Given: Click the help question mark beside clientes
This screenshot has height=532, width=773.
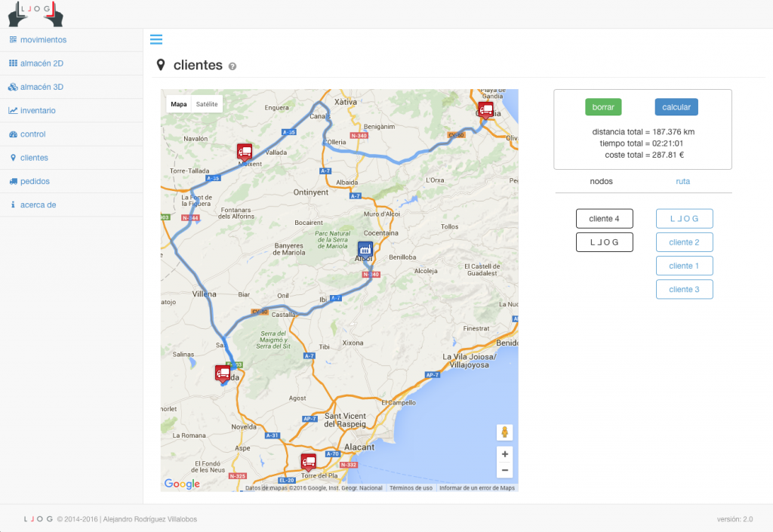Looking at the screenshot, I should tap(232, 65).
